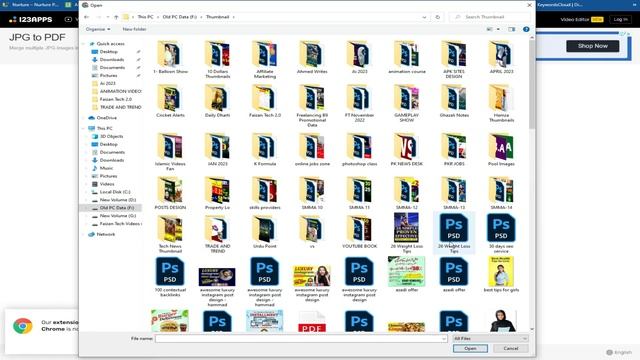The height and width of the screenshot is (360, 640).
Task: Open the 'Ahmed Writes' folder
Action: (x=312, y=57)
